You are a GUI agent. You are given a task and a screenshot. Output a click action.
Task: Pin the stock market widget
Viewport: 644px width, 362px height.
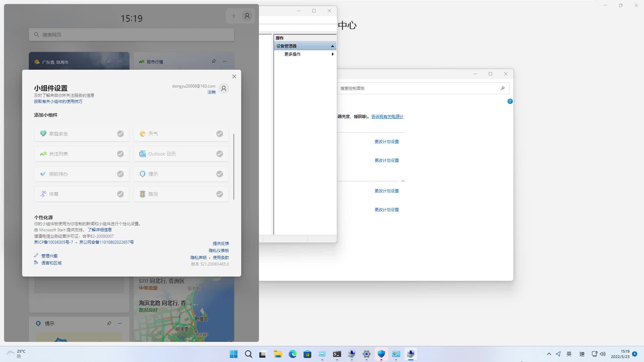point(214,61)
